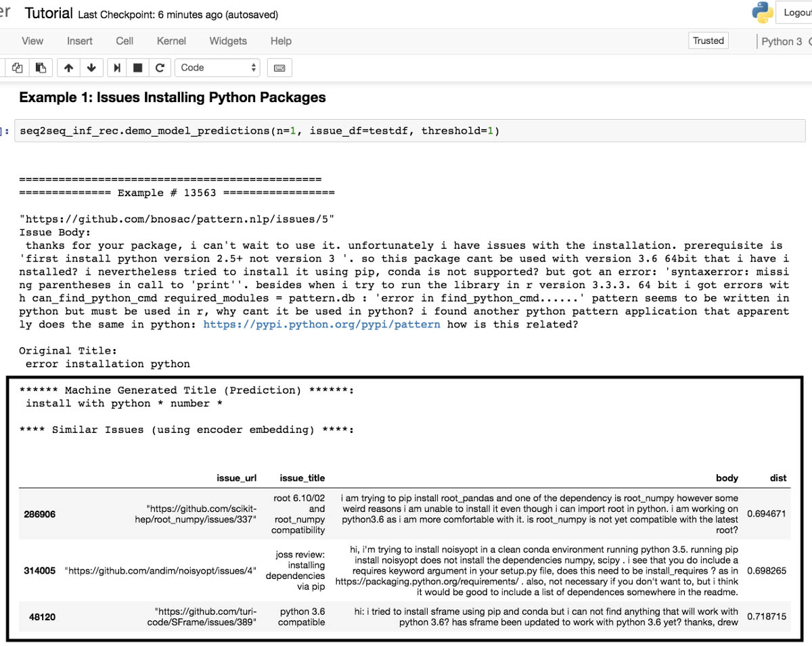Restart the kernel with the circular arrow
812x646 pixels.
[x=160, y=68]
